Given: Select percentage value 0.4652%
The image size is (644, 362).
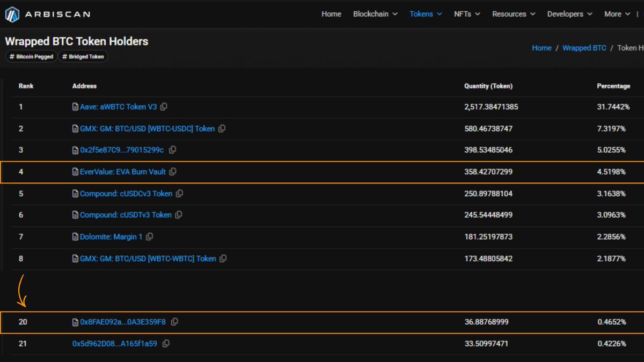Looking at the screenshot, I should click(611, 322).
